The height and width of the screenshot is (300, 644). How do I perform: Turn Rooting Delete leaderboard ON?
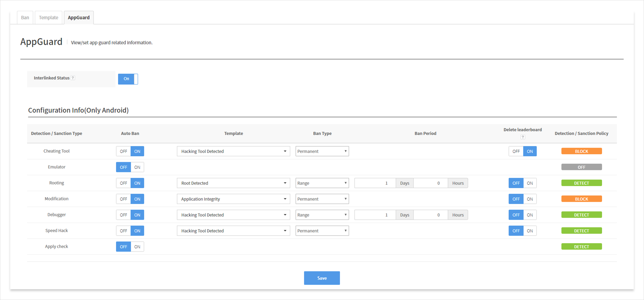[530, 183]
